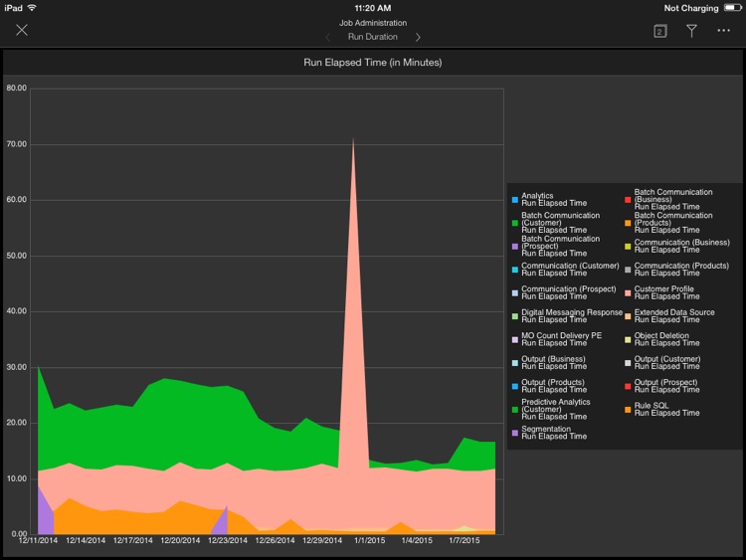Select Communication (Customer) legend swatch
This screenshot has height=560, width=746.
point(515,270)
